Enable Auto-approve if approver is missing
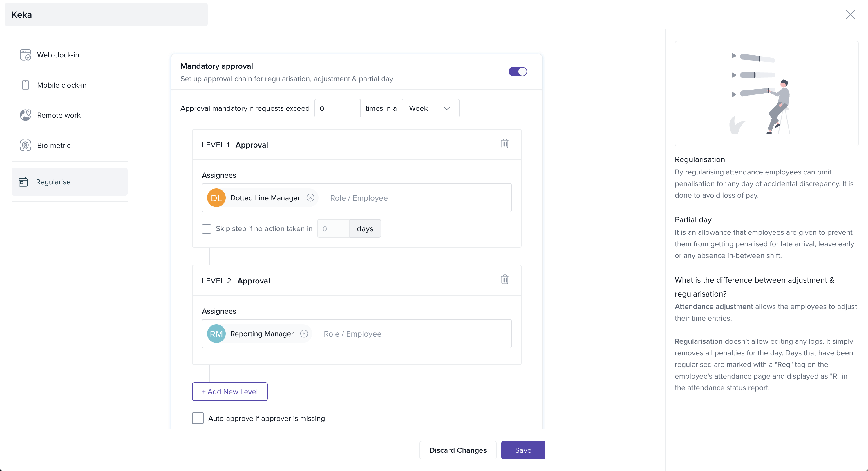Viewport: 868px width, 471px height. (198, 418)
